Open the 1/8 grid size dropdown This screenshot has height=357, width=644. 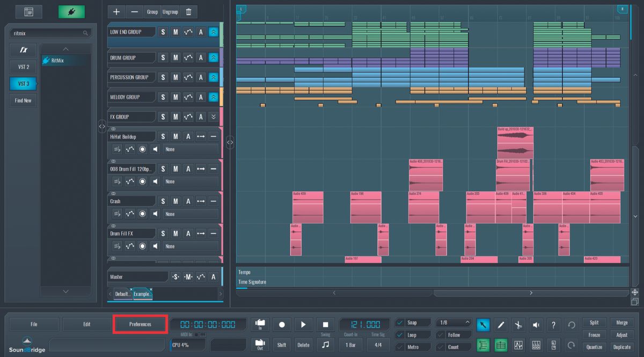[453, 322]
